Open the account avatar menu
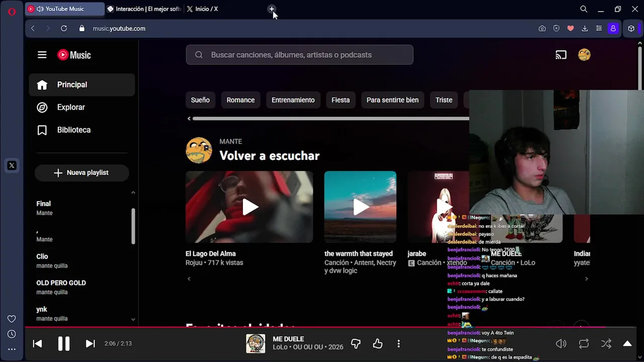Image resolution: width=644 pixels, height=362 pixels. pos(584,55)
